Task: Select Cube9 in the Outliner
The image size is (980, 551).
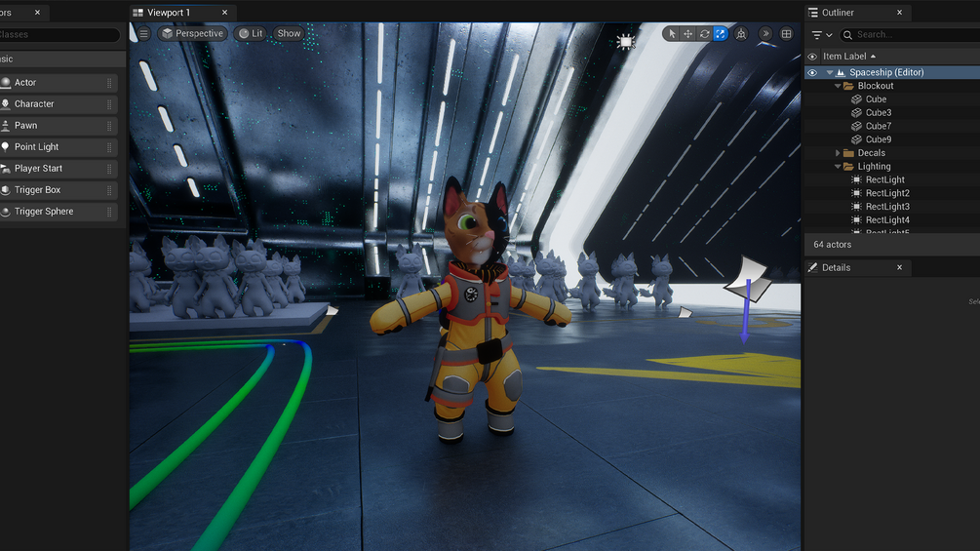Action: [x=892, y=139]
